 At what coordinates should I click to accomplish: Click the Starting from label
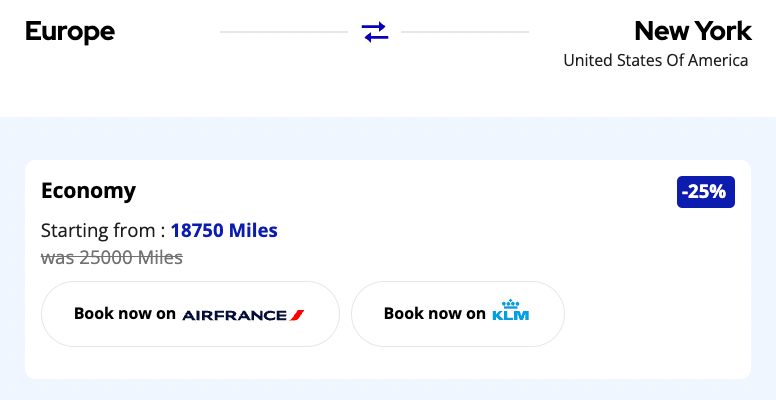coord(99,230)
